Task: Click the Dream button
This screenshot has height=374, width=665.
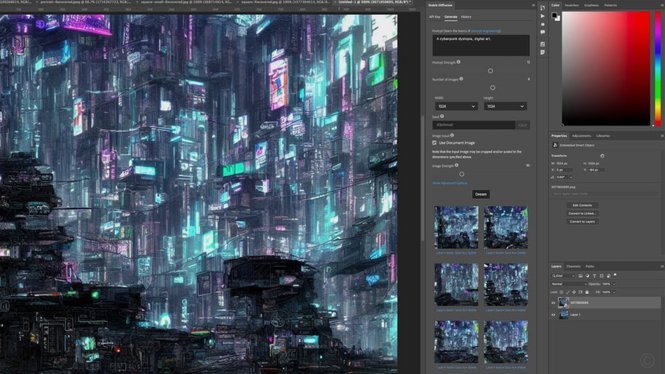Action: (x=481, y=194)
